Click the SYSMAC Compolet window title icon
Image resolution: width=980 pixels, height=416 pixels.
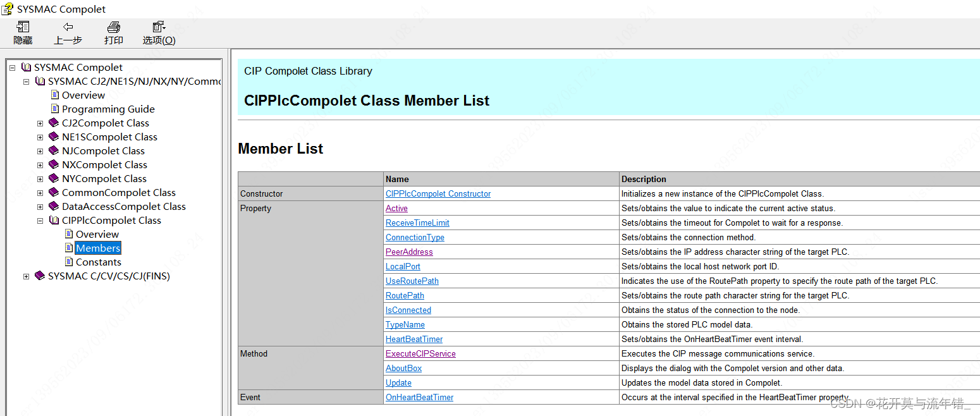tap(8, 9)
